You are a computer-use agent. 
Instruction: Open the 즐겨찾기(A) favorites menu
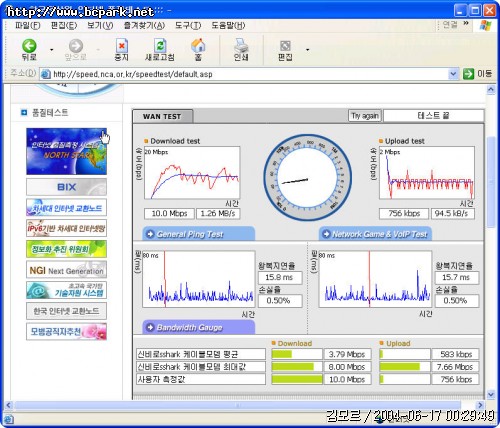(x=144, y=25)
